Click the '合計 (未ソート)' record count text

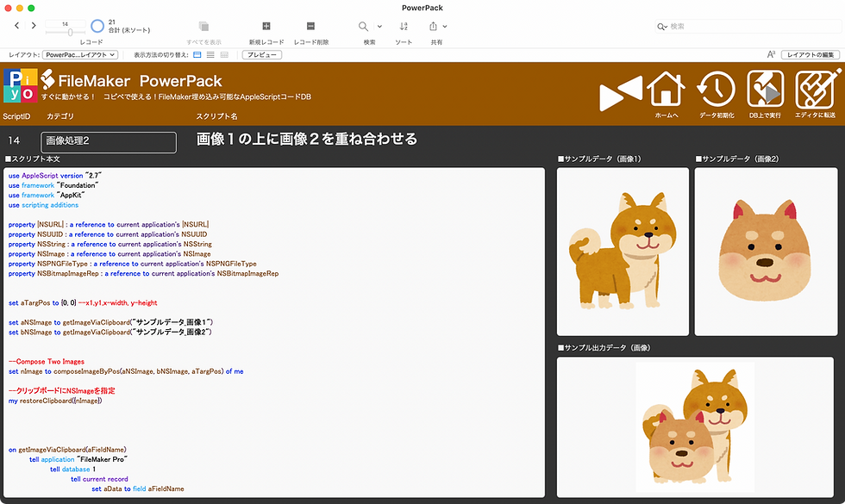[x=129, y=31]
